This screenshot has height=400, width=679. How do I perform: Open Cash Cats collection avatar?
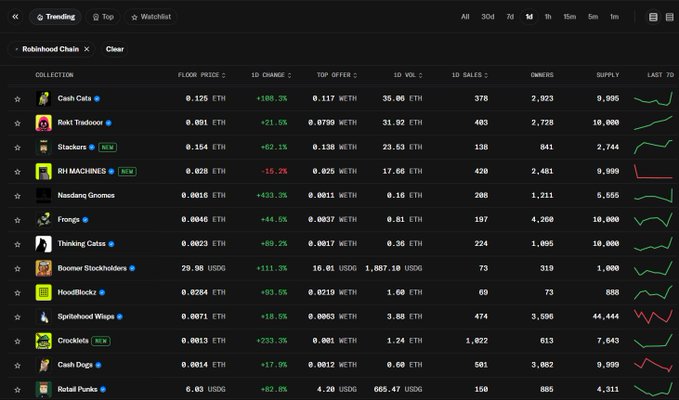point(43,99)
